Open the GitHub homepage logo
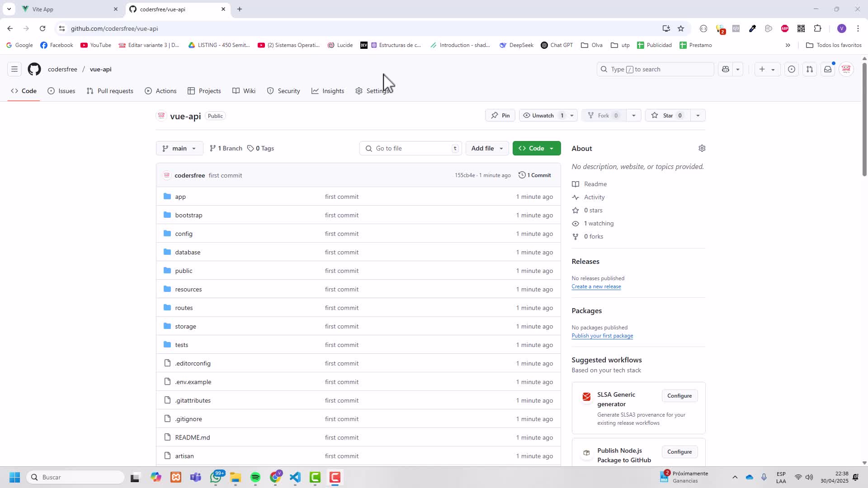The width and height of the screenshot is (868, 488). click(34, 69)
